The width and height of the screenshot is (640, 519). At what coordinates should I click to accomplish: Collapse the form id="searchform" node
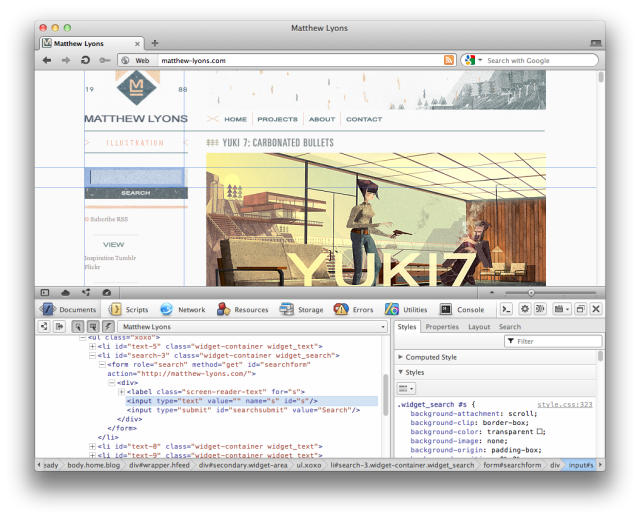pyautogui.click(x=102, y=364)
